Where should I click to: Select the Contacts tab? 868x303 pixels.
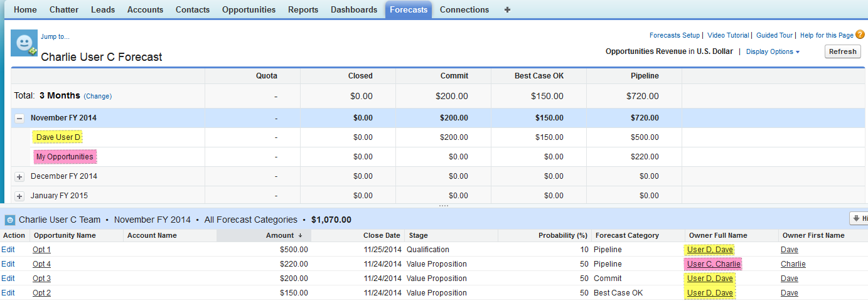coord(193,9)
